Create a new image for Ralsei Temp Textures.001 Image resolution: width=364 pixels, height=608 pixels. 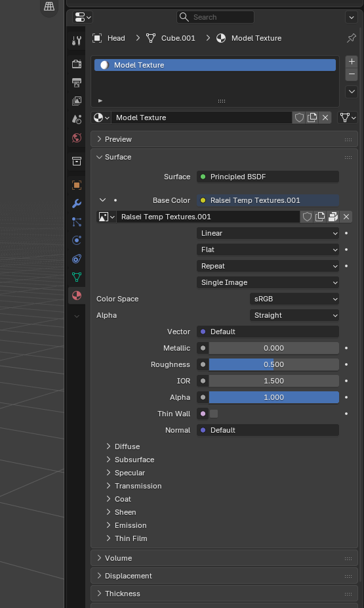320,217
